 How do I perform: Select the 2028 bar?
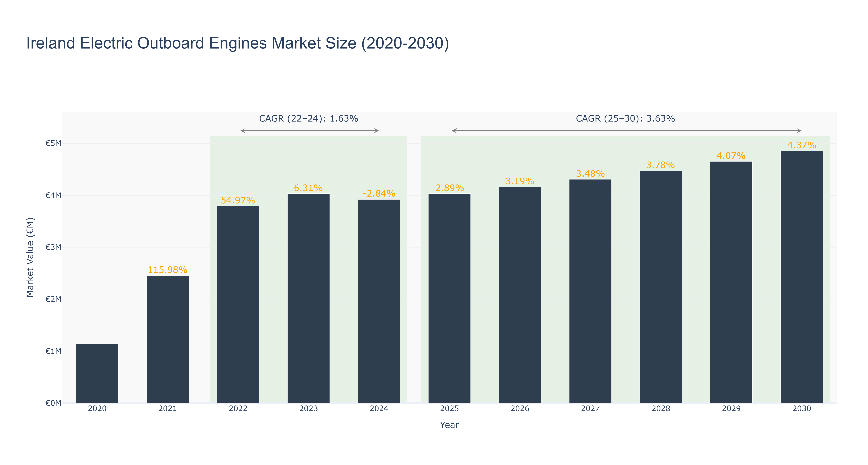click(x=660, y=287)
